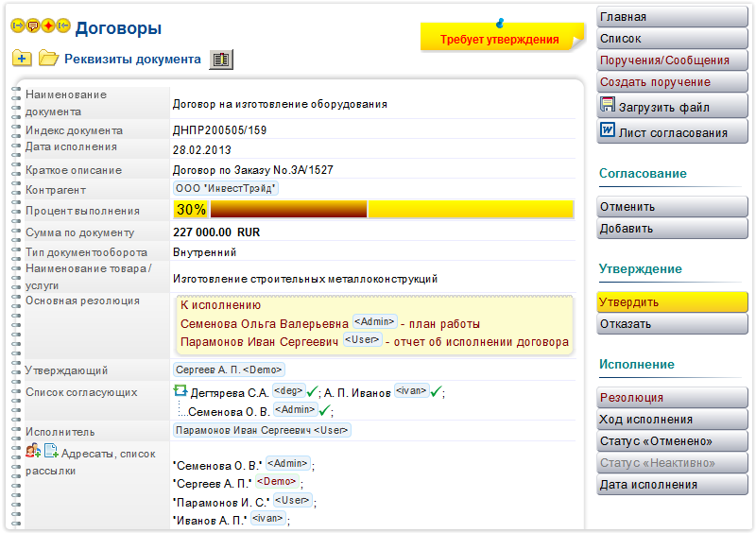The height and width of the screenshot is (533, 756).
Task: Click the open folder icon
Action: tap(48, 59)
